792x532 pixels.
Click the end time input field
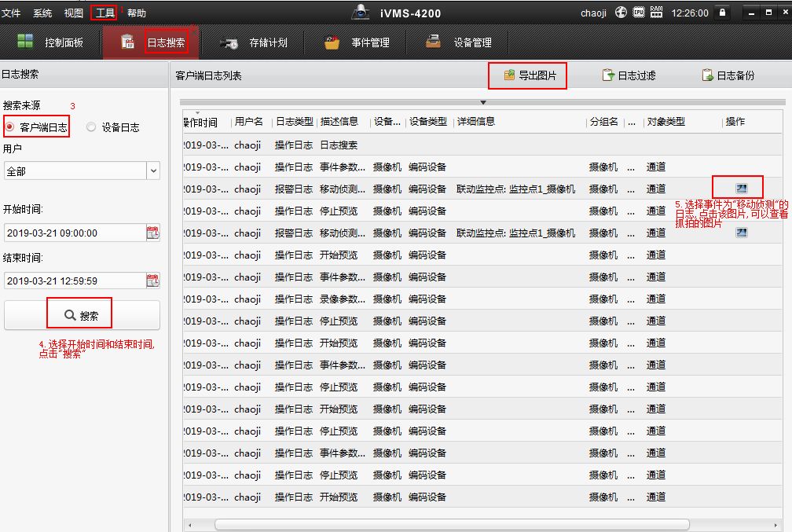pos(75,281)
